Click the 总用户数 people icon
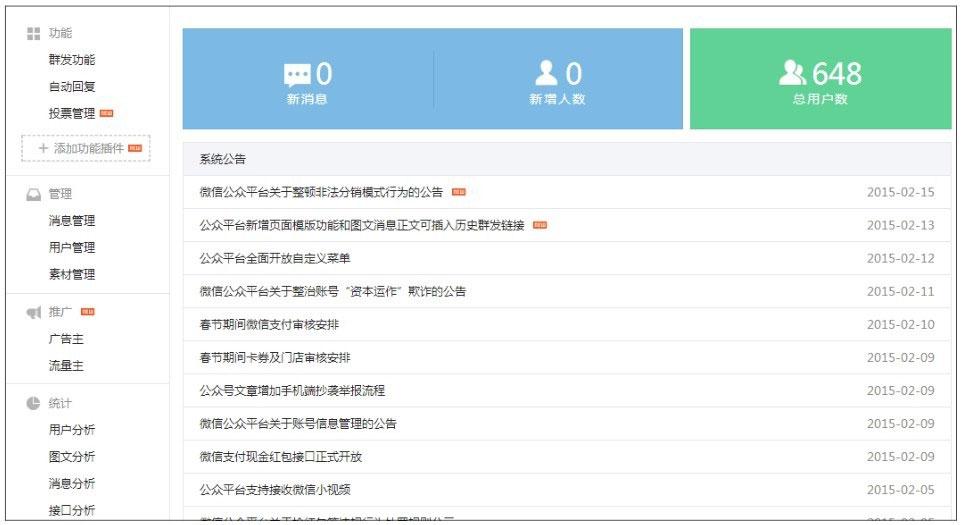 click(x=793, y=73)
